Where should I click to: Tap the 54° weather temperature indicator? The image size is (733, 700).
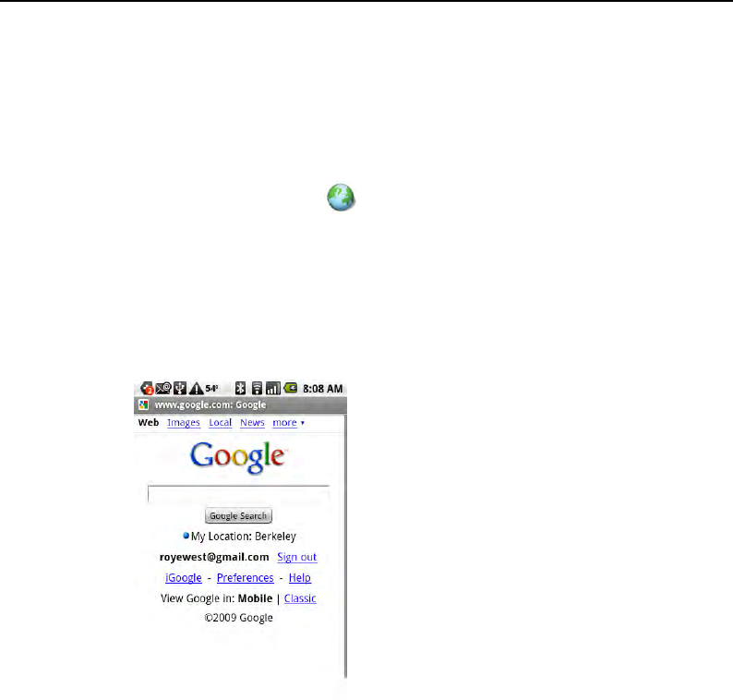coord(211,388)
